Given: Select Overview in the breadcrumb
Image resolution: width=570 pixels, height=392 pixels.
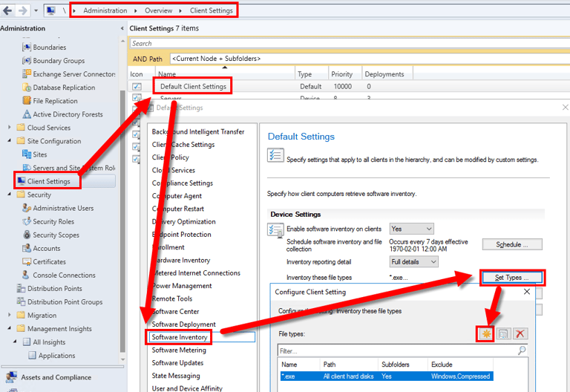Looking at the screenshot, I should tap(159, 10).
